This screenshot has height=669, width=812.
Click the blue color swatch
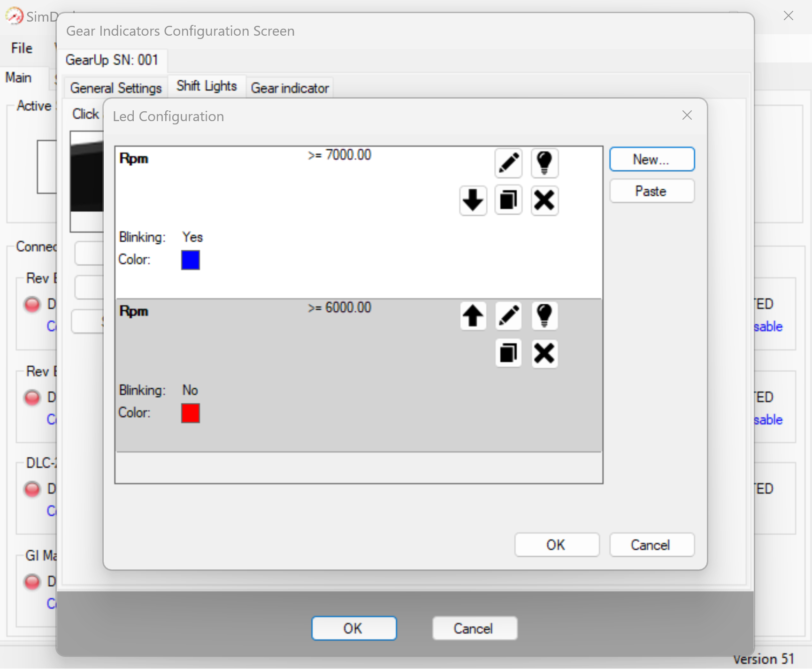191,260
